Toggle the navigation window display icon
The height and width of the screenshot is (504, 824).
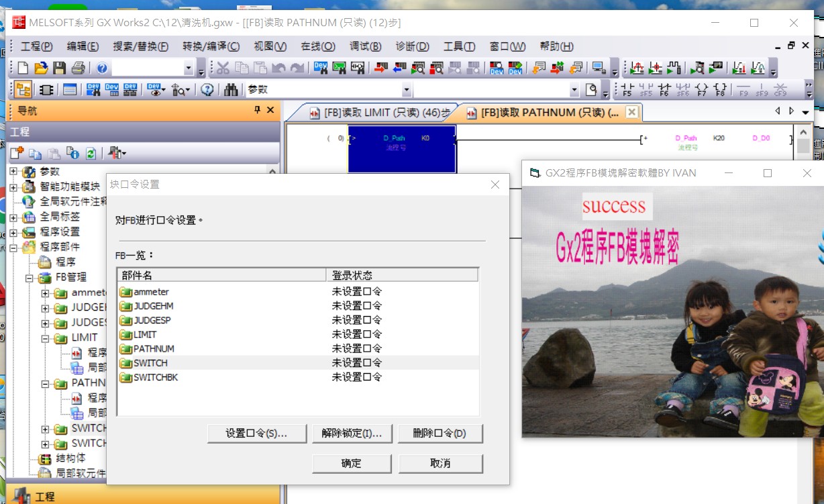point(23,90)
